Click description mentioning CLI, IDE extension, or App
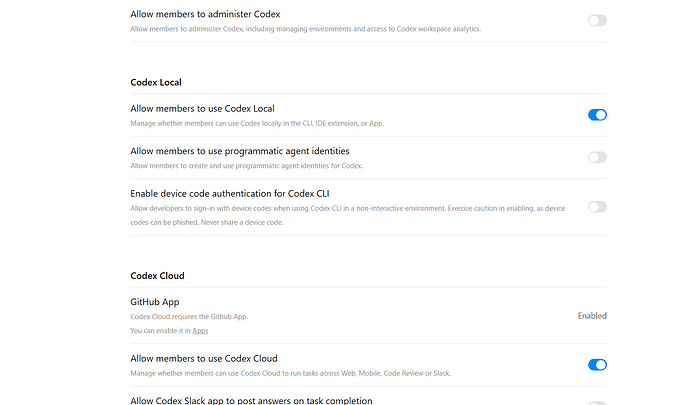This screenshot has width=690, height=405. [x=257, y=123]
